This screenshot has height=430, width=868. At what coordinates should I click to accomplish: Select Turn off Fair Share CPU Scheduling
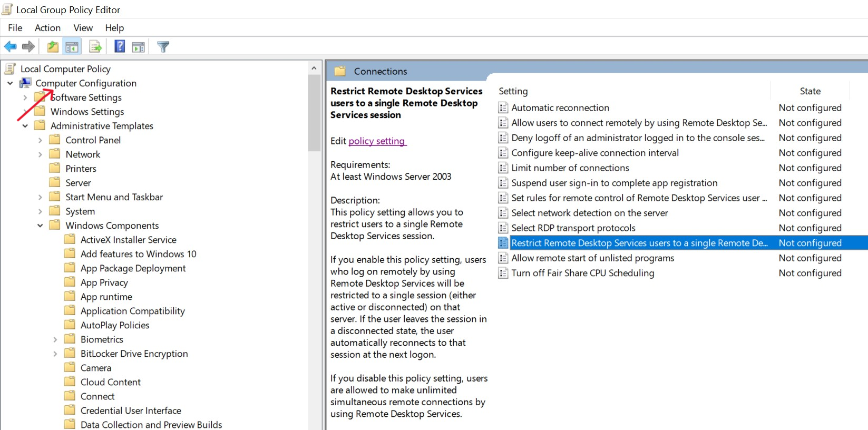583,273
